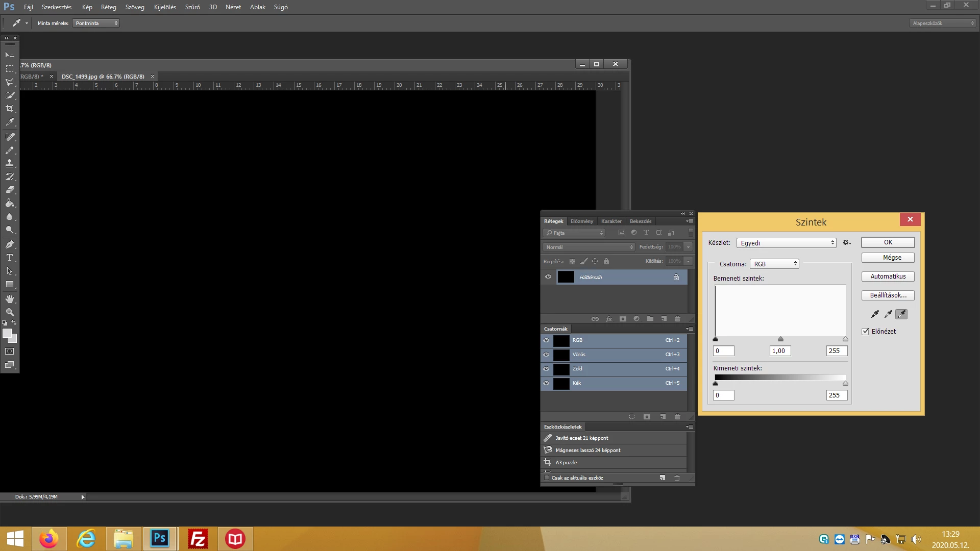This screenshot has width=980, height=551.
Task: Select the Crop tool
Action: tap(10, 109)
